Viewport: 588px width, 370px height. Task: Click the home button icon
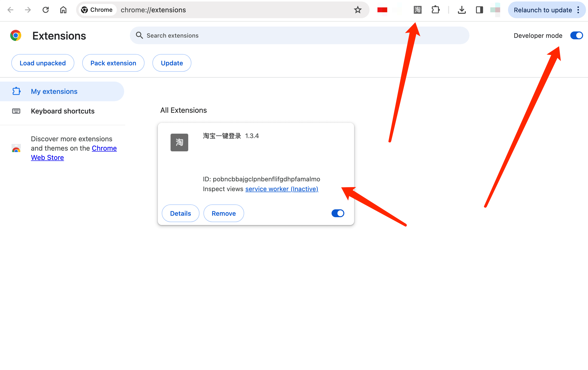[x=63, y=10]
